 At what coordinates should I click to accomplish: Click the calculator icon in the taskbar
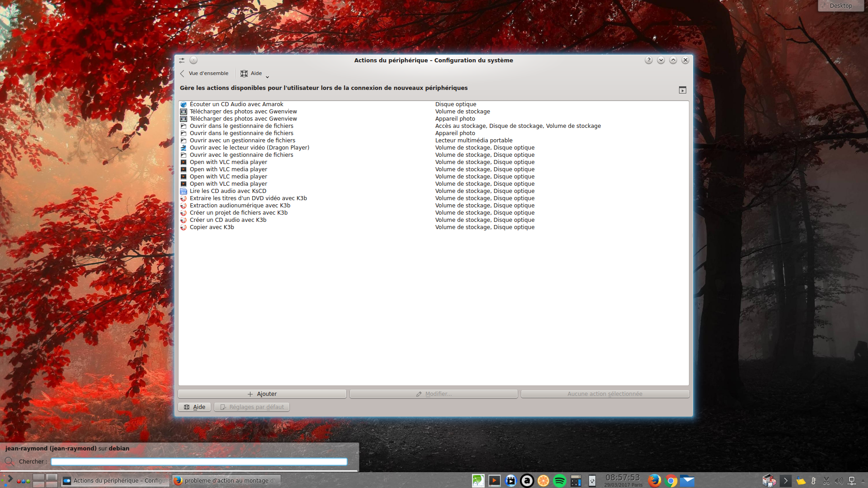tap(576, 481)
